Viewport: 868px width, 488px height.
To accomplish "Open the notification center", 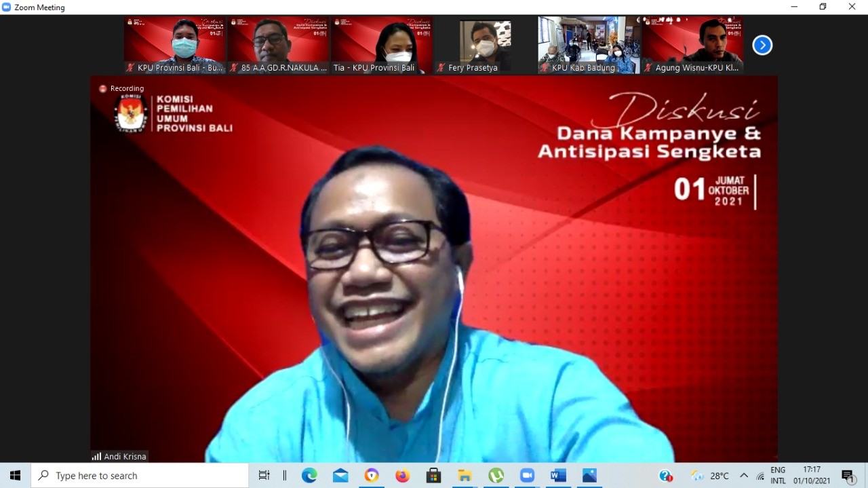I will pyautogui.click(x=848, y=476).
